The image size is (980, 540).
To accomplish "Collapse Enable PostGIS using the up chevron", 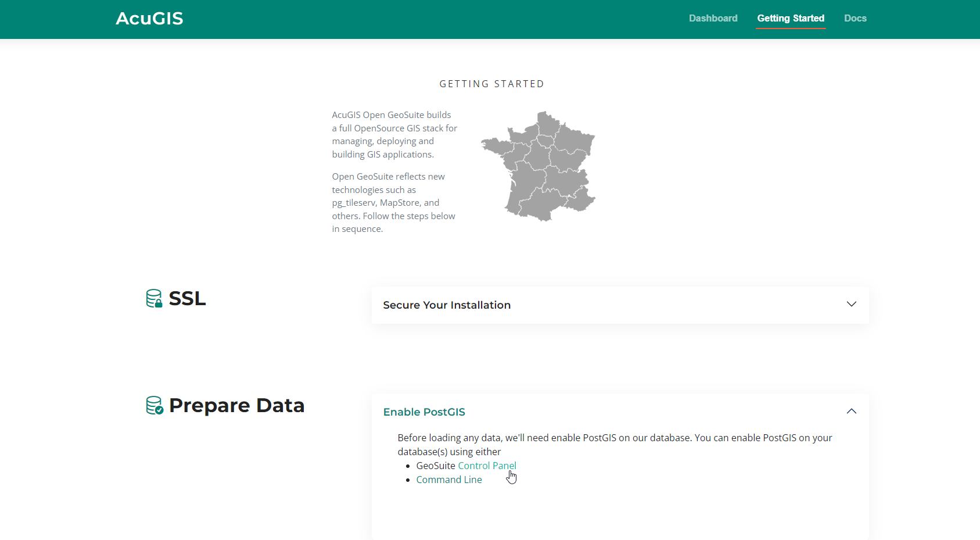I will [851, 412].
